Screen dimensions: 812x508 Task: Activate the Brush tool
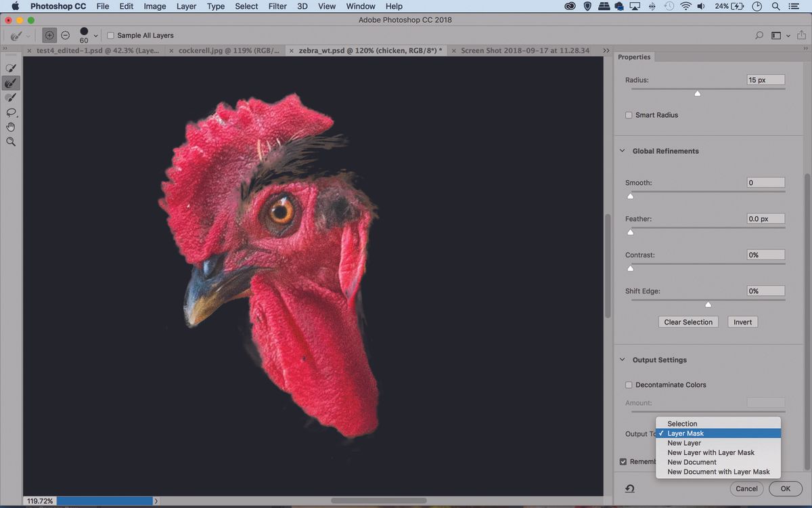(x=11, y=98)
